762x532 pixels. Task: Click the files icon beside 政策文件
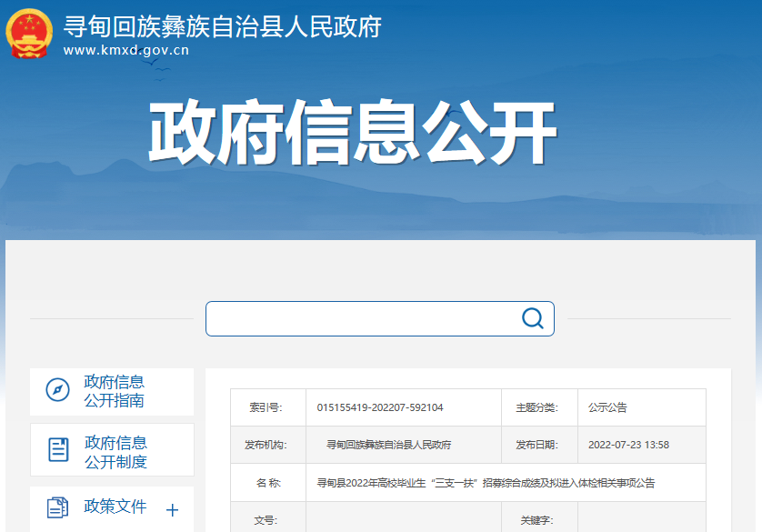point(57,507)
